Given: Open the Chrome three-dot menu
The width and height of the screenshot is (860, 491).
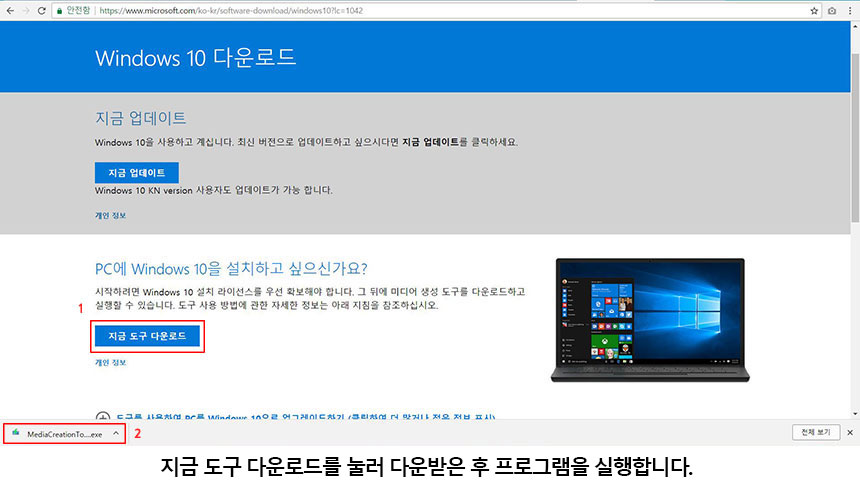Looking at the screenshot, I should pyautogui.click(x=850, y=10).
